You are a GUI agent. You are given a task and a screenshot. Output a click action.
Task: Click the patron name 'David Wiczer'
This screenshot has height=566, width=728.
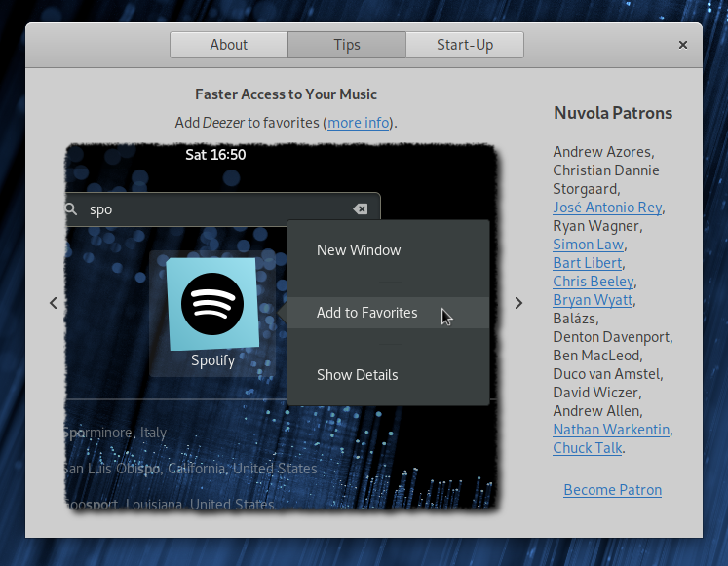tap(595, 393)
